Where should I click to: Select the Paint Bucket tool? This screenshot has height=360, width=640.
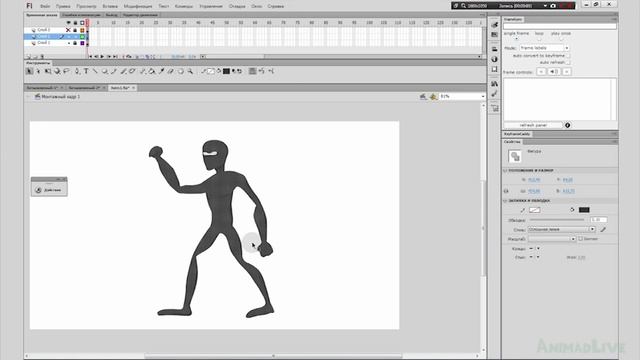[x=152, y=71]
